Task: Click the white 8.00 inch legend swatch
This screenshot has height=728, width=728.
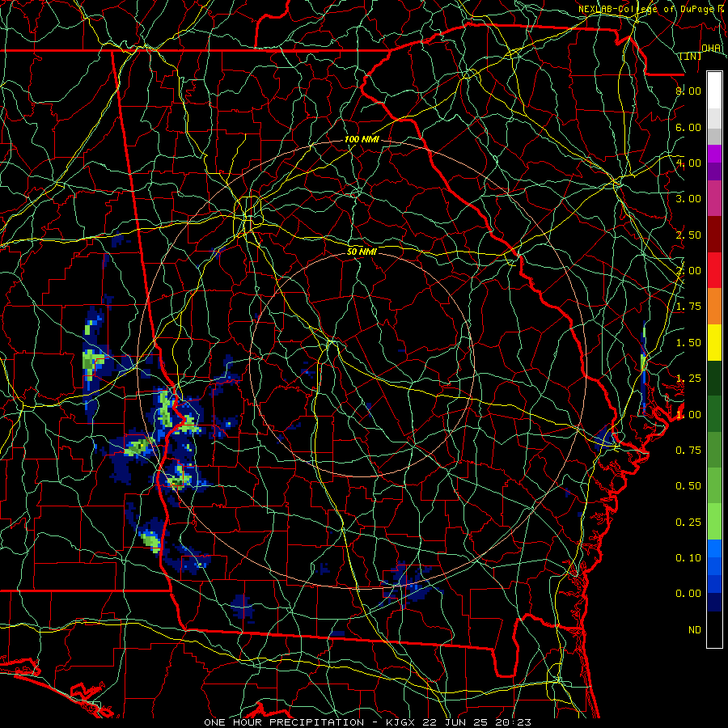Action: tap(714, 91)
